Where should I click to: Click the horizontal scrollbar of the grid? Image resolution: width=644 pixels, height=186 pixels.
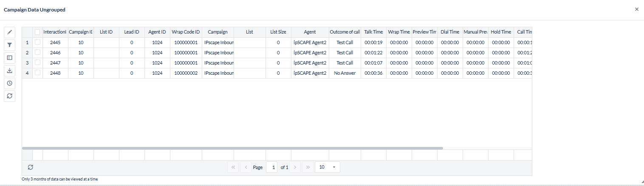click(232, 148)
